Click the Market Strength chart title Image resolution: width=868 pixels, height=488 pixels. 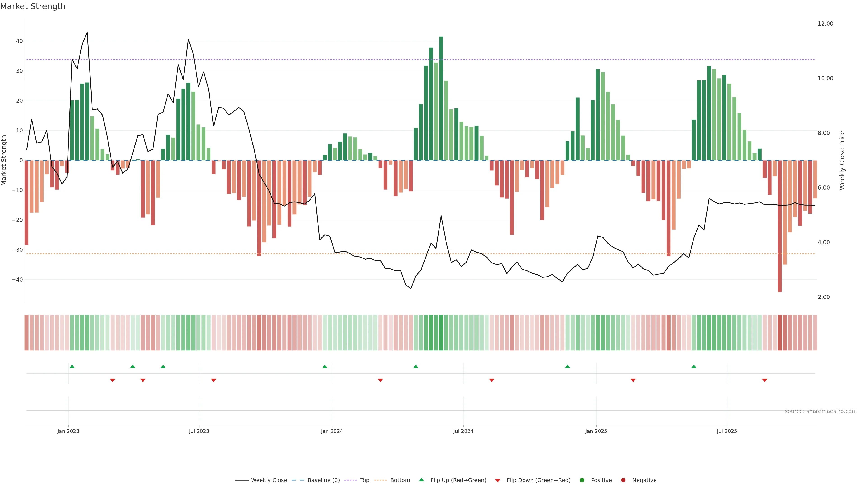(33, 6)
